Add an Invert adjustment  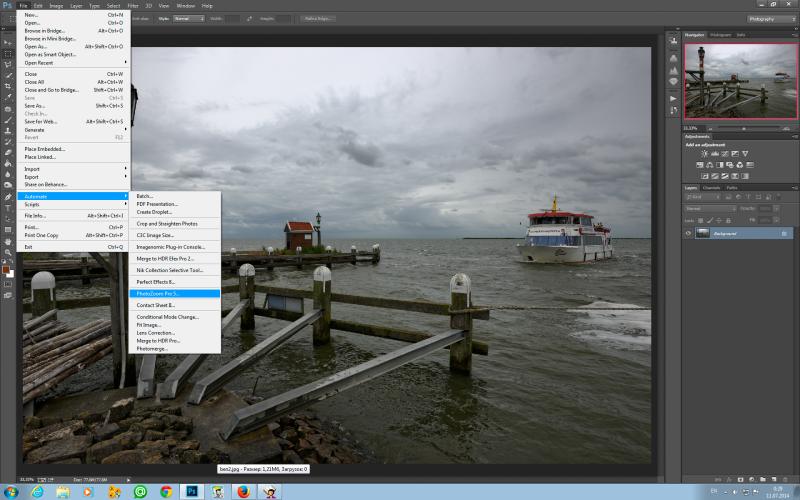pos(705,176)
